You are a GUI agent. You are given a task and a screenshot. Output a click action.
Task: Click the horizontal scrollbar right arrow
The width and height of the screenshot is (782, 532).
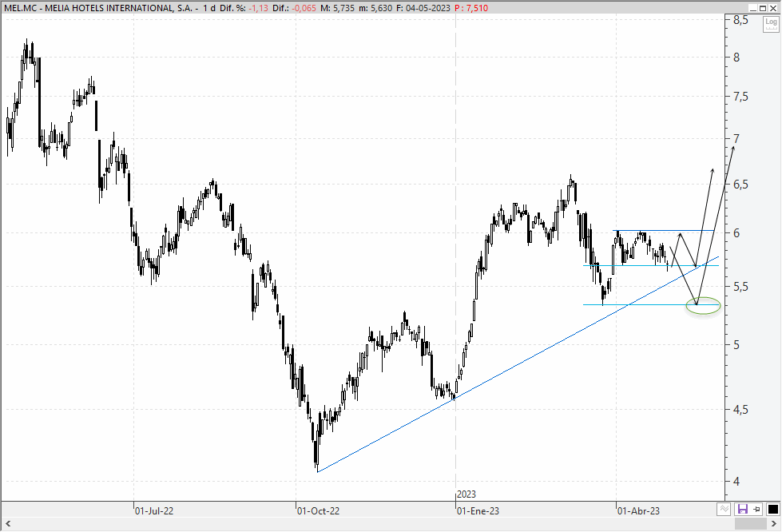(774, 523)
